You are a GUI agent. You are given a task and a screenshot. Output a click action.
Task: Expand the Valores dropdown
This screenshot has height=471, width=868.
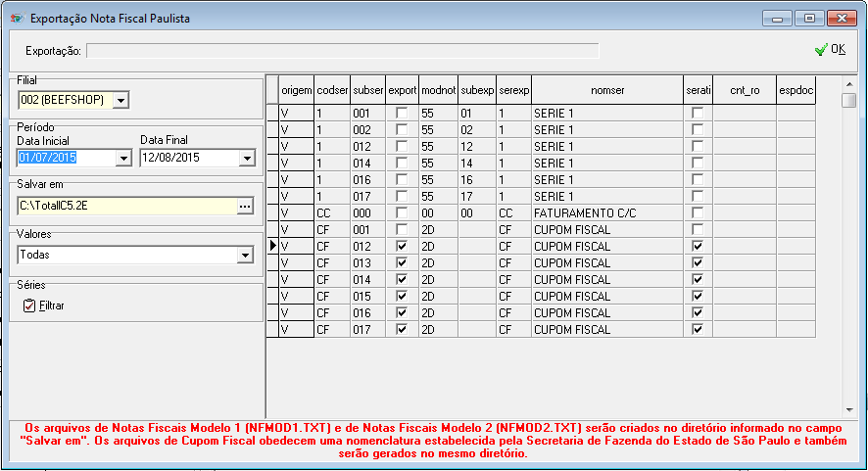245,256
